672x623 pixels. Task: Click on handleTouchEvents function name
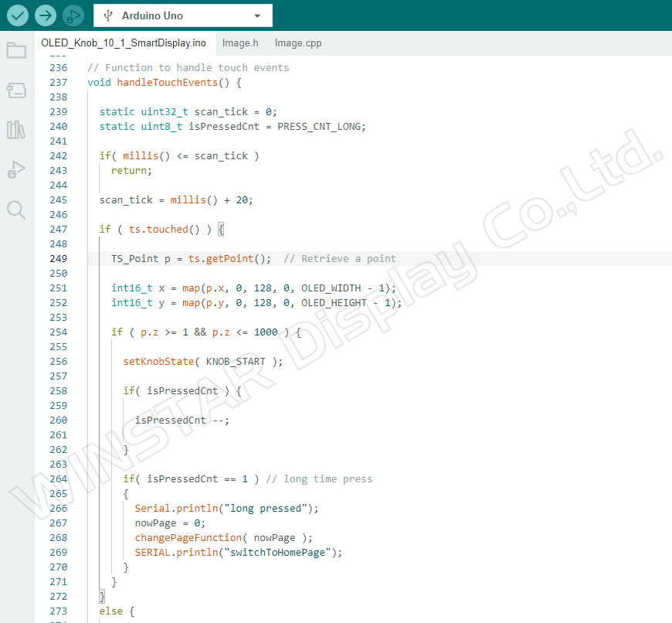pos(168,83)
